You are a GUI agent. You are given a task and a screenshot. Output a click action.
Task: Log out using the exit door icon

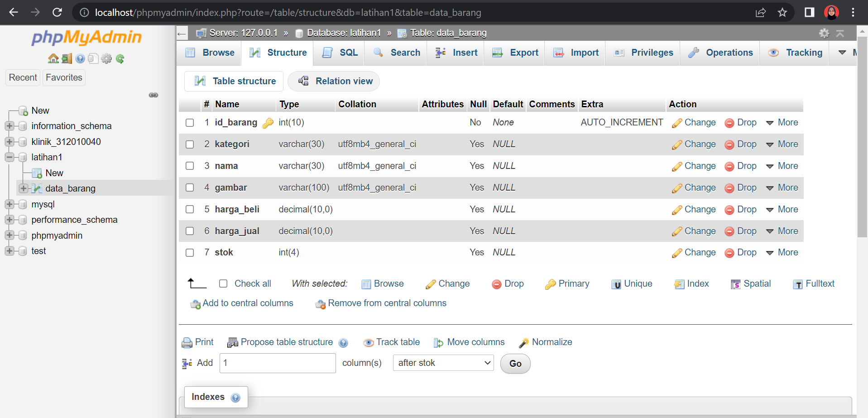coord(67,58)
